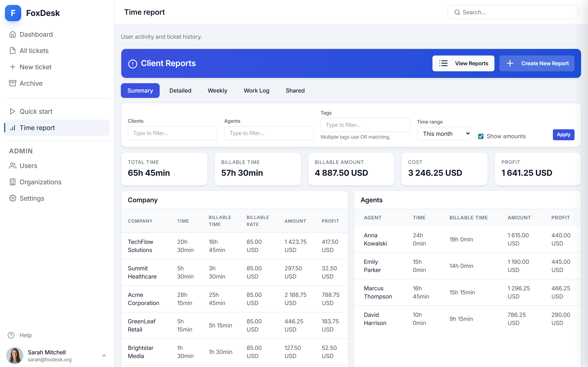Collapse the Sarah Mitchell profile chevron

pos(104,356)
